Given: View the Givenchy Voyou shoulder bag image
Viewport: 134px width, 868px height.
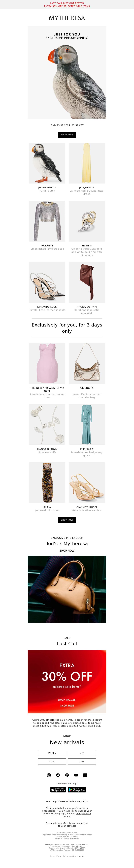Looking at the screenshot, I should pos(87,363).
